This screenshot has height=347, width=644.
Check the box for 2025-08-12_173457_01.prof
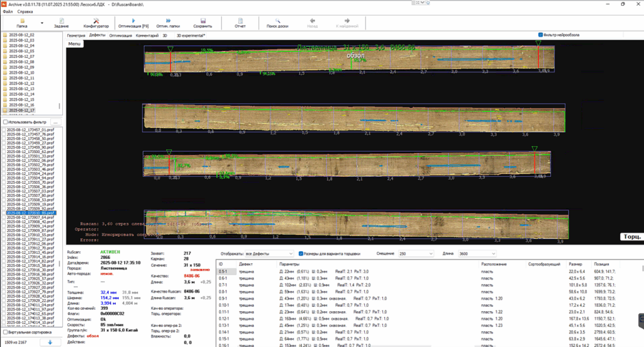tap(4, 130)
